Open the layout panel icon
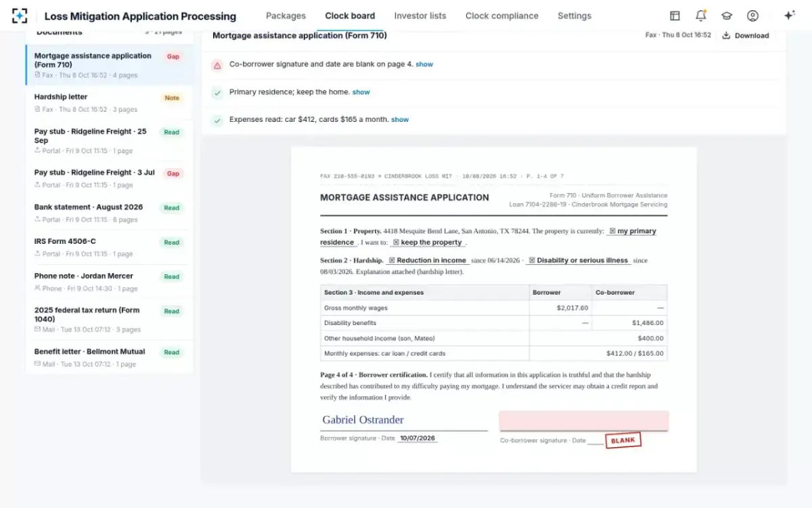812x508 pixels. click(675, 16)
